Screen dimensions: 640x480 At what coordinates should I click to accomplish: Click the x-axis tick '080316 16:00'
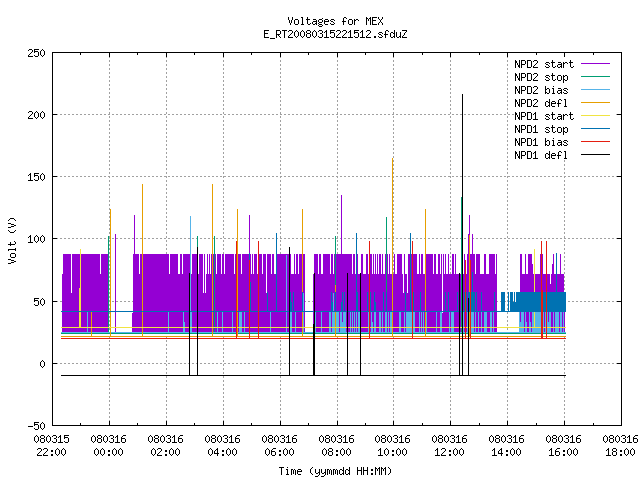(563, 446)
